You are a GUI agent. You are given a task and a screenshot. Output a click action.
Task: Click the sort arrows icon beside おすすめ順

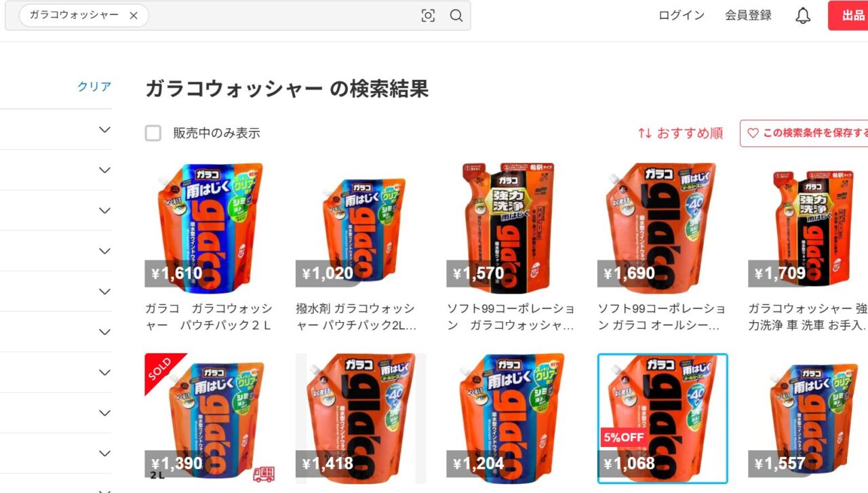pos(645,133)
